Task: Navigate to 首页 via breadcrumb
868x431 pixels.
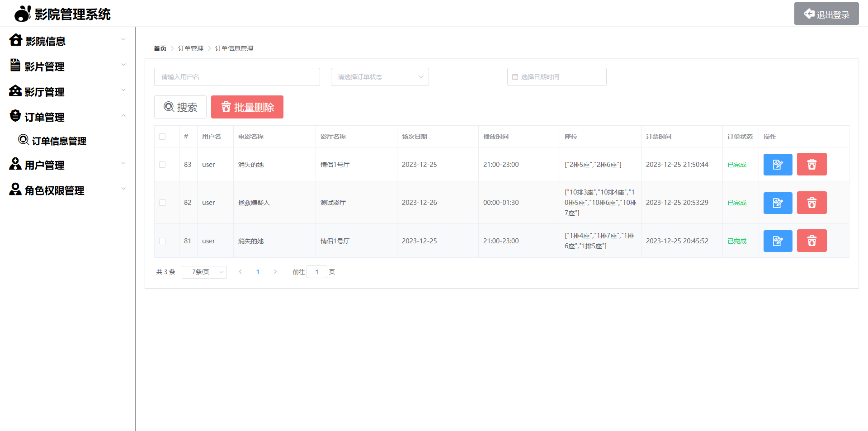Action: pyautogui.click(x=160, y=48)
